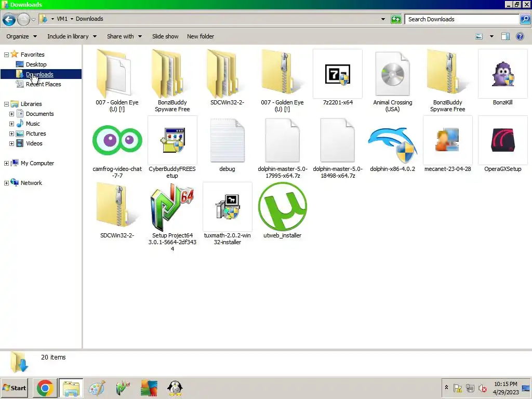Open the address bar history dropdown
The width and height of the screenshot is (532, 399).
(383, 19)
